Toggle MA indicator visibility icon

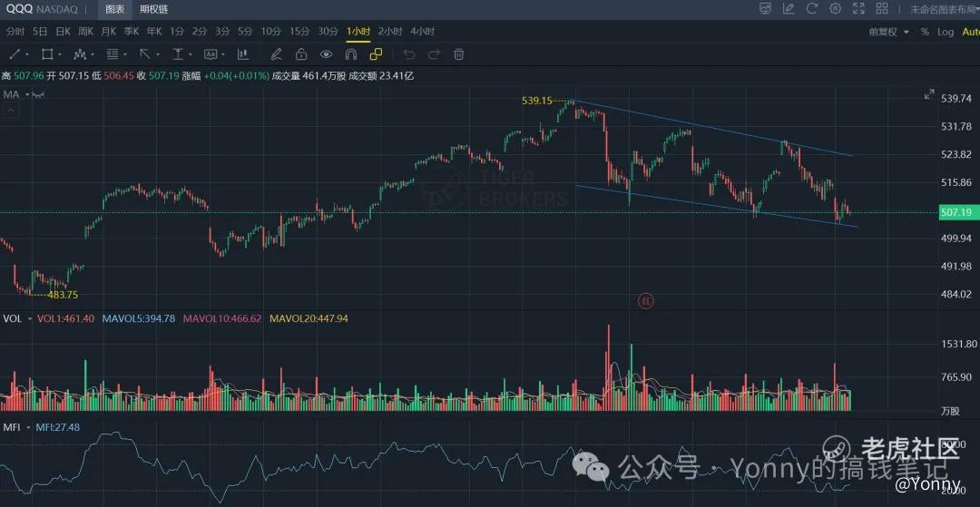[37, 95]
